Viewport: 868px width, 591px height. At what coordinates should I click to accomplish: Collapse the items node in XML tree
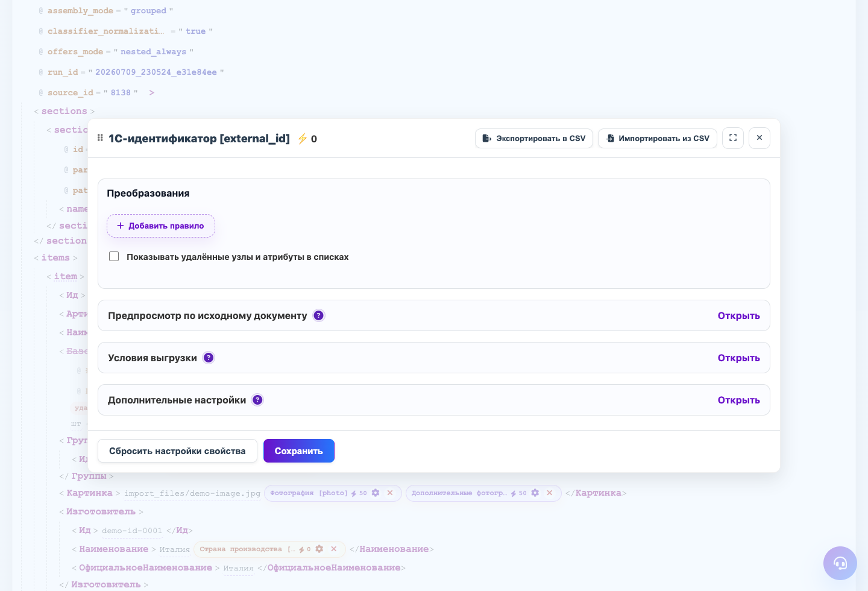click(55, 258)
